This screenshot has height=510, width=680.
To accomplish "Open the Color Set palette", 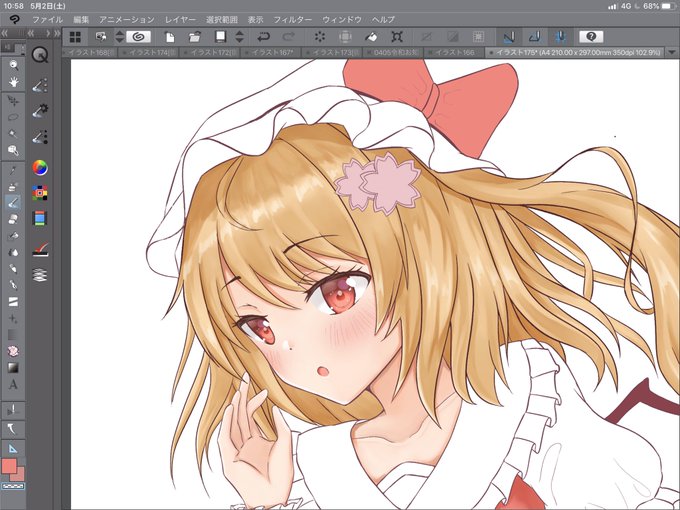I will (40, 193).
